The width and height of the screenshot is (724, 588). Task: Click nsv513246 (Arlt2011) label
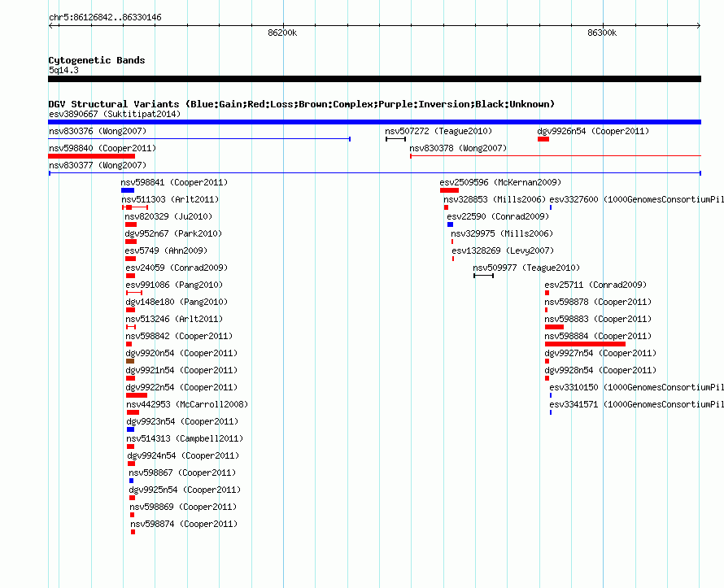point(174,319)
